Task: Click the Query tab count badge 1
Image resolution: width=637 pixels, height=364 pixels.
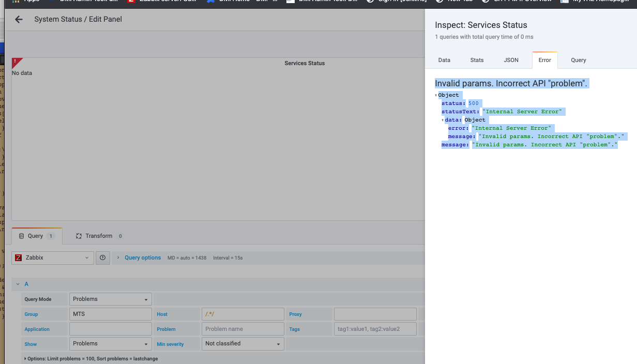Action: pos(51,236)
